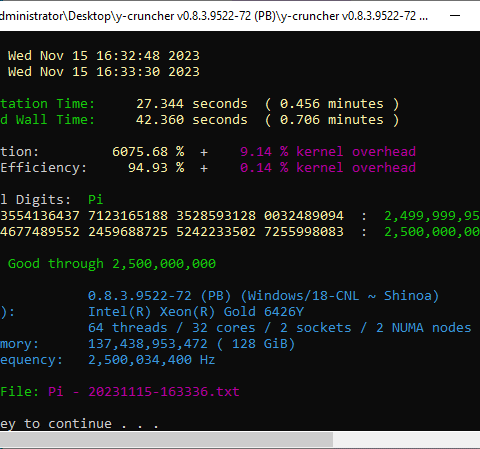Click the 0.14 % kernel overhead text
Image resolution: width=480 pixels, height=449 pixels.
328,168
